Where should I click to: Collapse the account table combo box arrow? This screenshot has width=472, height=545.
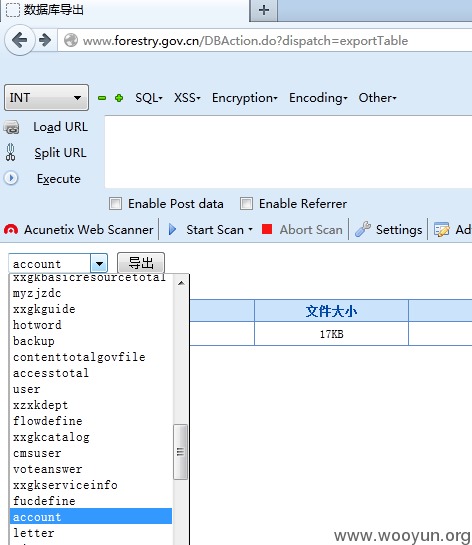click(x=99, y=264)
